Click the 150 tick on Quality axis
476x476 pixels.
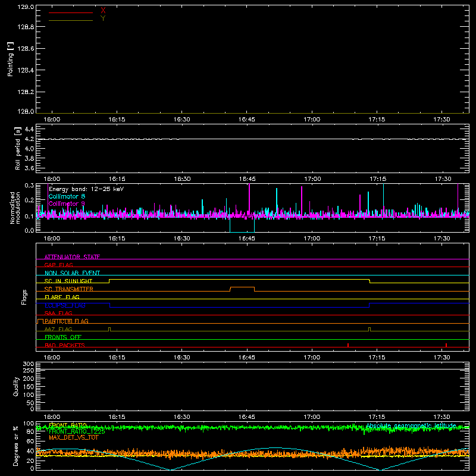point(29,387)
